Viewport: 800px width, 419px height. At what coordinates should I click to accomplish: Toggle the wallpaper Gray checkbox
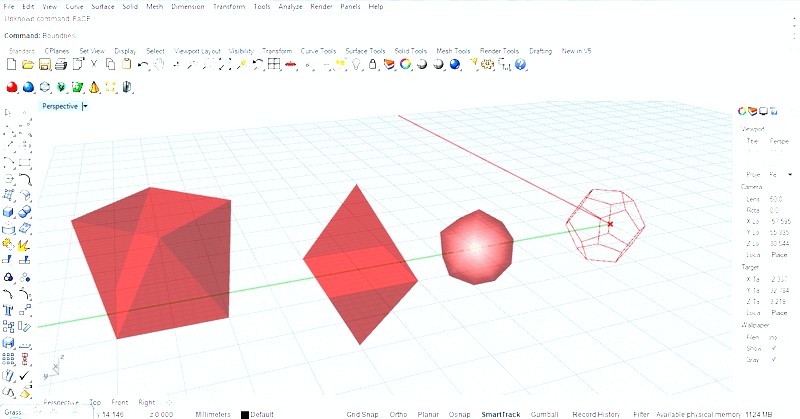(x=774, y=359)
